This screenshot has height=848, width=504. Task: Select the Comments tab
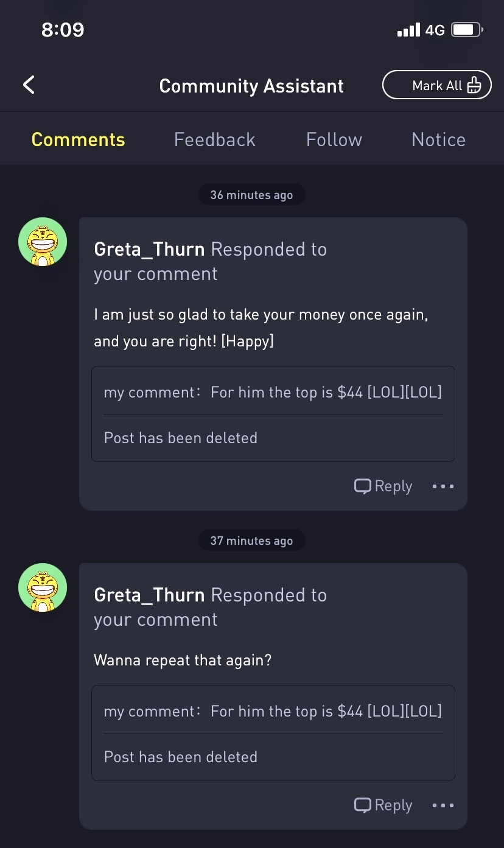pos(78,139)
